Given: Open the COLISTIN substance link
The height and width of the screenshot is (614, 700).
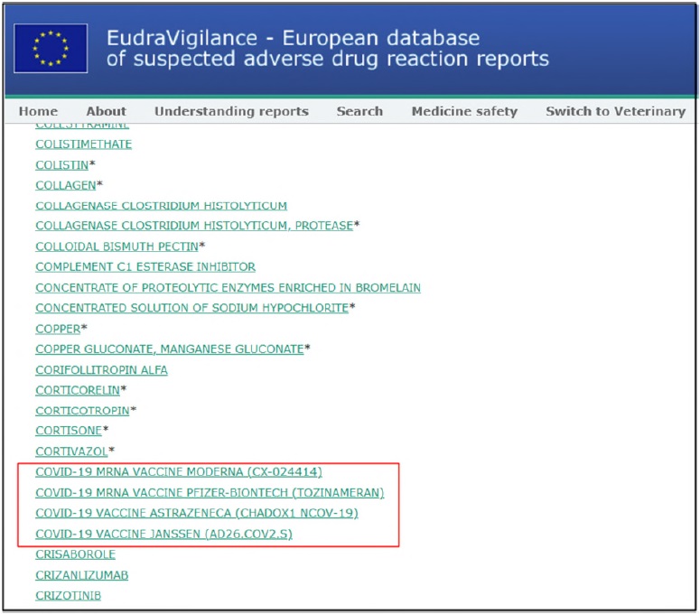Looking at the screenshot, I should tap(62, 165).
